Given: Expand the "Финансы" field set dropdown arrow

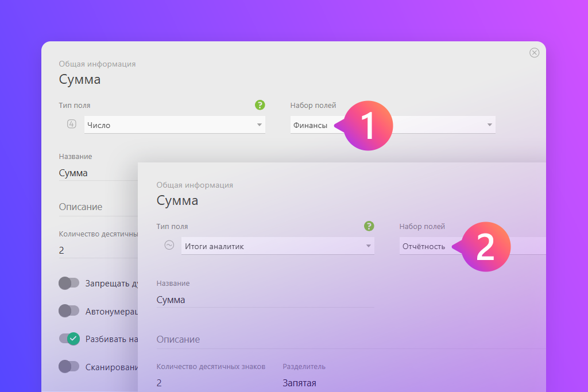Looking at the screenshot, I should coord(489,125).
